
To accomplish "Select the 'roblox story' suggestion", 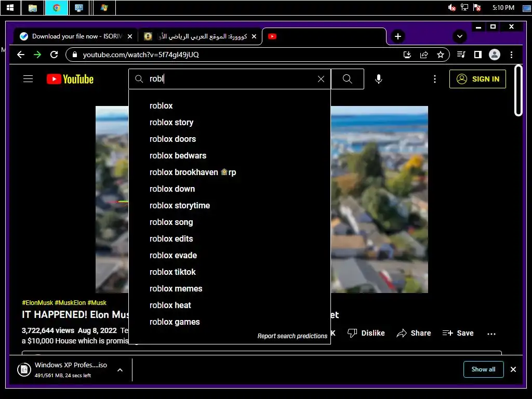I will point(230,123).
